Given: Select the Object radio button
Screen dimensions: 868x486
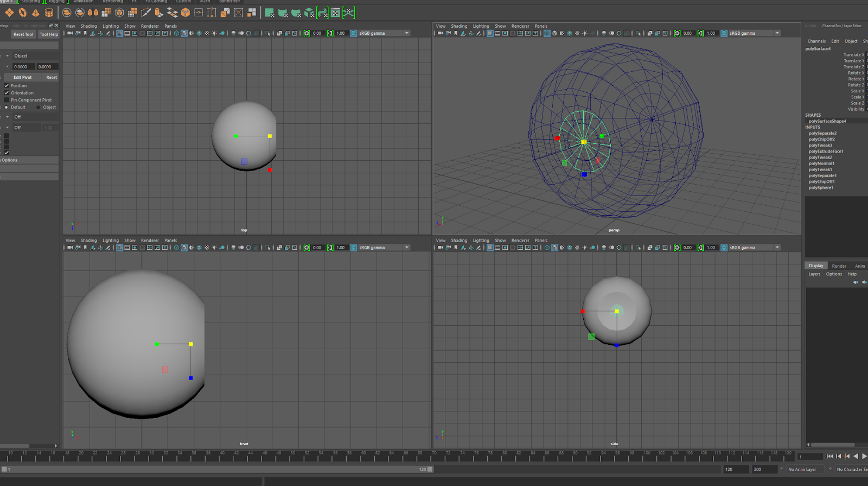Looking at the screenshot, I should pyautogui.click(x=38, y=108).
